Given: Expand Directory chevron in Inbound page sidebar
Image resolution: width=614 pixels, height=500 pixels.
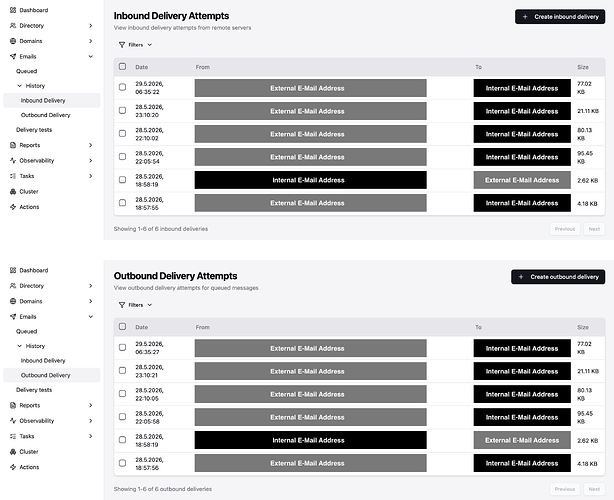Looking at the screenshot, I should [x=90, y=25].
